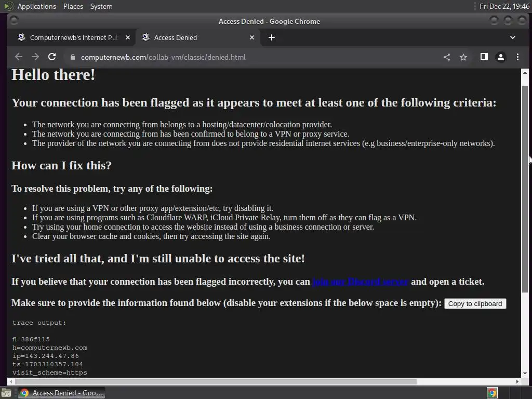This screenshot has width=532, height=399.
Task: Open the Applications menu
Action: [x=37, y=6]
